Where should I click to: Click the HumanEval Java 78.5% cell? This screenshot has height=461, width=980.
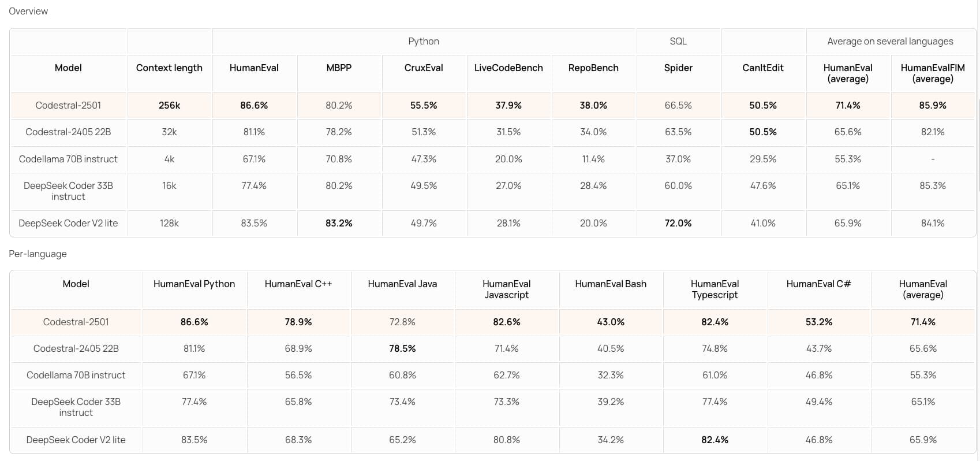coord(402,348)
